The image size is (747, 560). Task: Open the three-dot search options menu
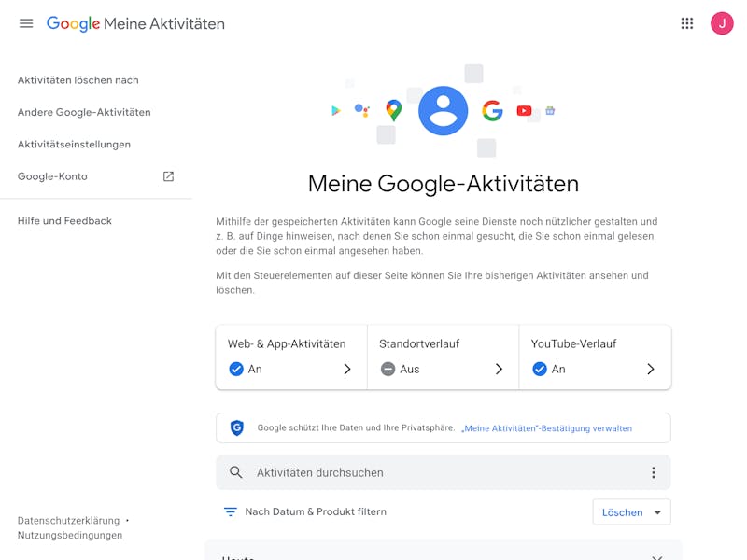(x=653, y=472)
